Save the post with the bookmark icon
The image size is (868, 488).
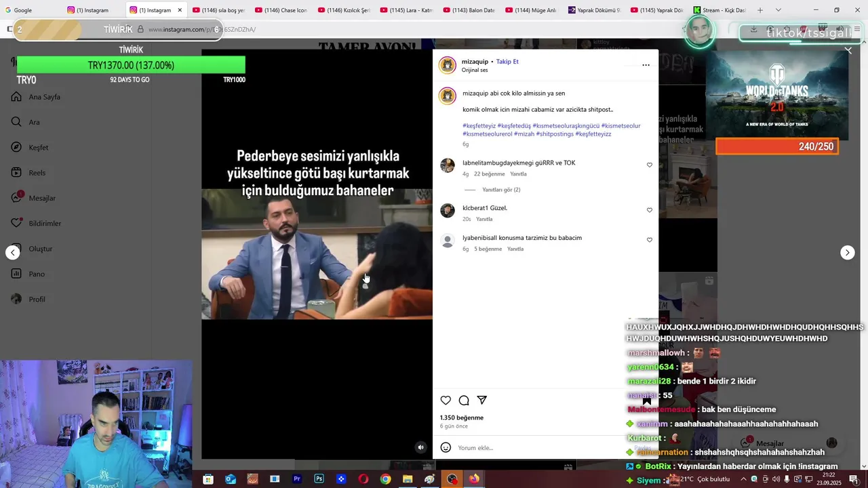coord(646,401)
